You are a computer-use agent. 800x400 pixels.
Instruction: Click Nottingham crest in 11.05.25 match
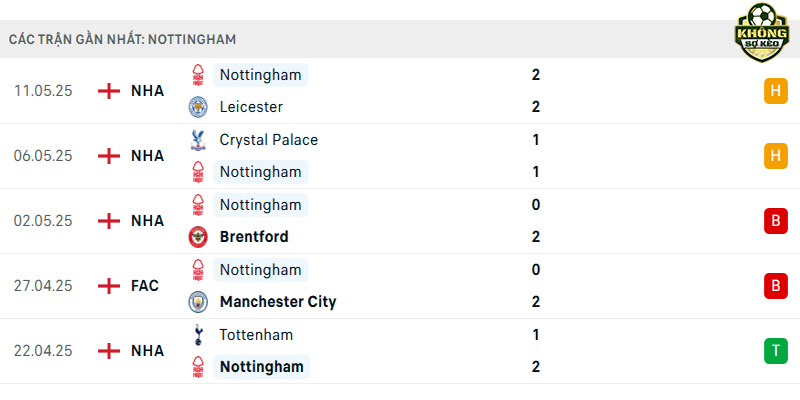point(198,75)
